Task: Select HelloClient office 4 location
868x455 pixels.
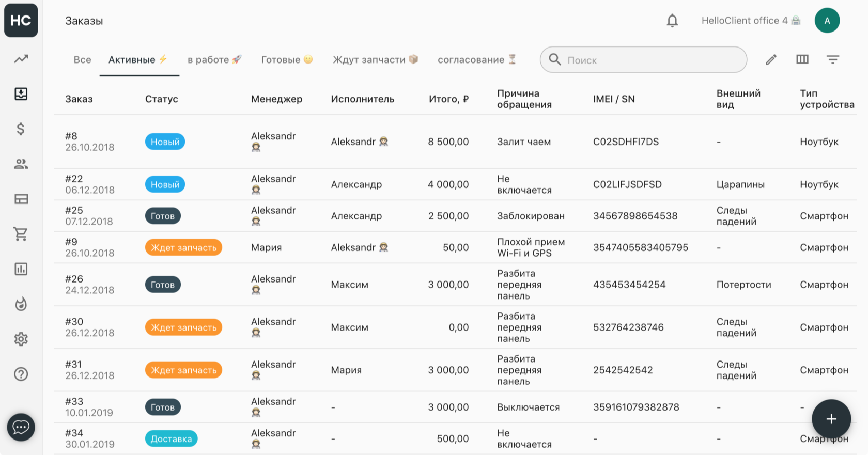Action: [751, 21]
